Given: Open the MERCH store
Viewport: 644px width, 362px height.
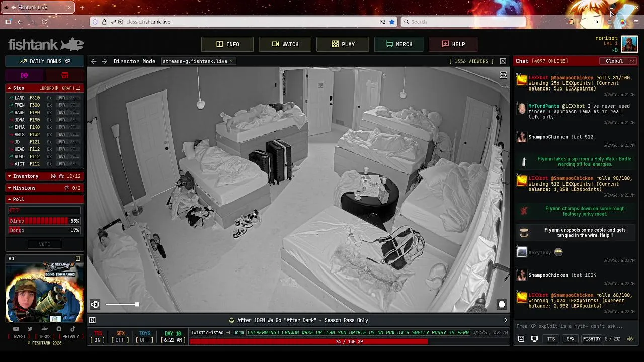Looking at the screenshot, I should pos(399,44).
